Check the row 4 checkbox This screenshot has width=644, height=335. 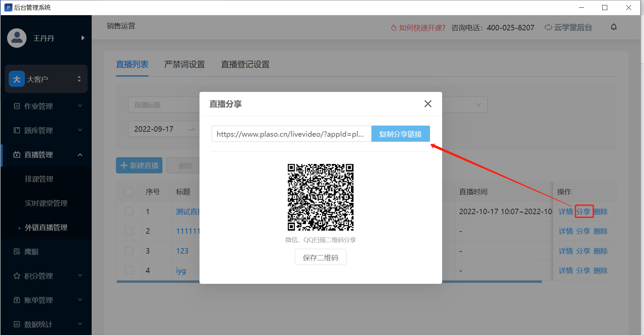[129, 270]
